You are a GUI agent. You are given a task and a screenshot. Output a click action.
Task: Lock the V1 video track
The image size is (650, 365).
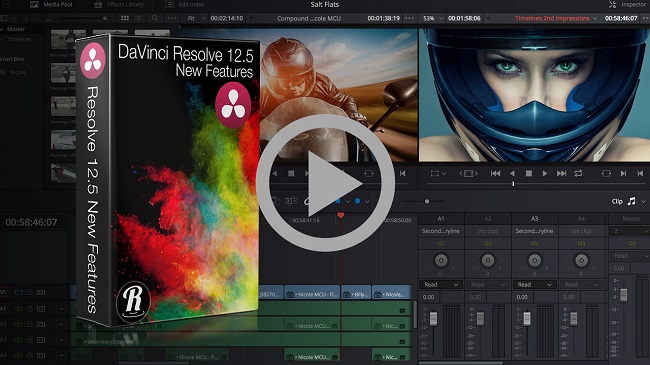coord(30,292)
